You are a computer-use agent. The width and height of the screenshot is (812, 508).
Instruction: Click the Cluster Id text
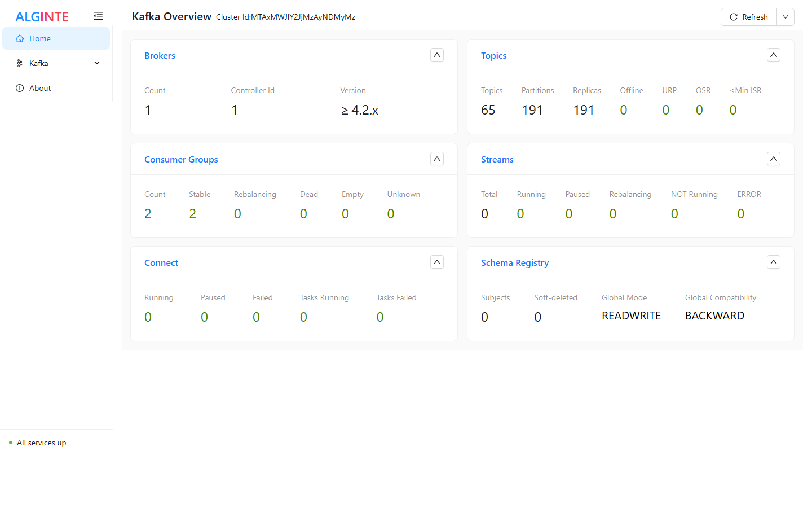(285, 17)
